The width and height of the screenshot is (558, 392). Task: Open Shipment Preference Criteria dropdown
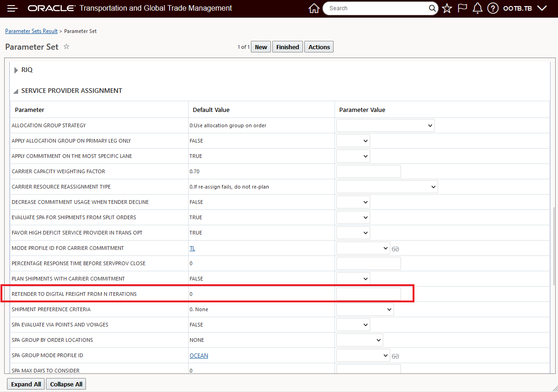coord(365,309)
